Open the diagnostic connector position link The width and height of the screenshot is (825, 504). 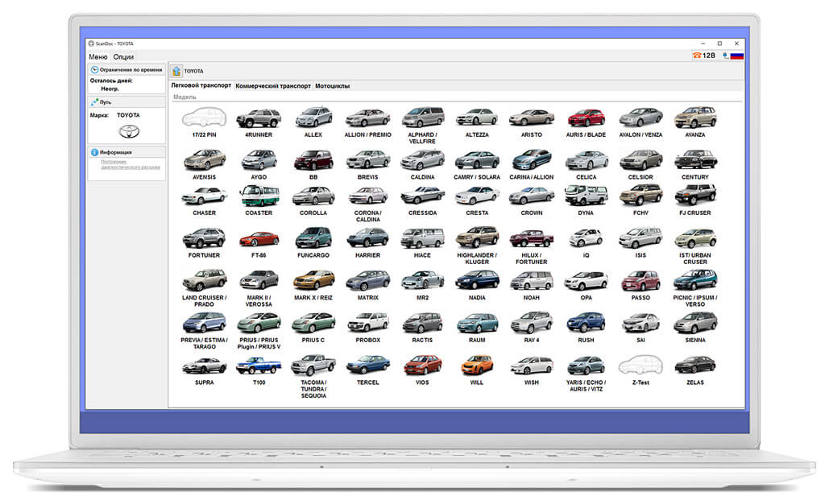point(131,164)
